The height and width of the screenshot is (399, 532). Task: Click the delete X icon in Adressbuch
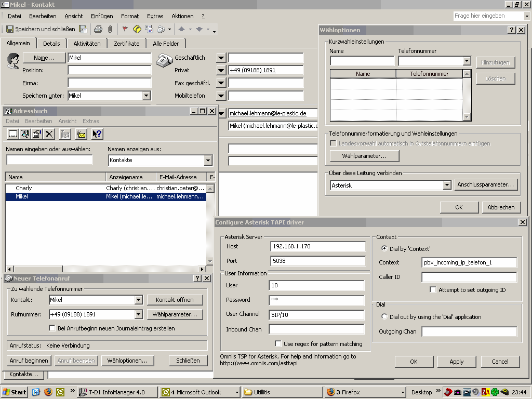click(49, 134)
